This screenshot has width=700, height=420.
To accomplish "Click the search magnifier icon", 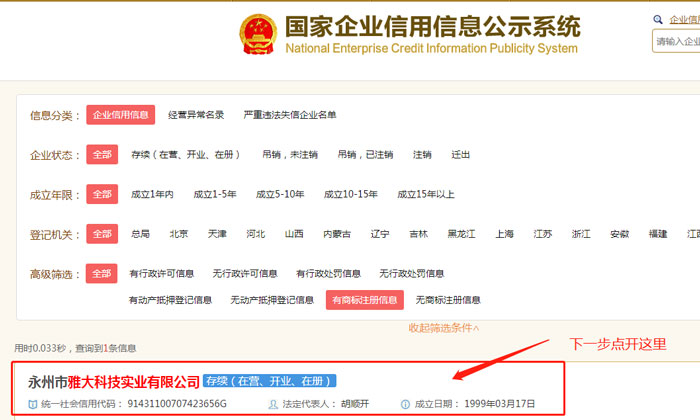I will tap(658, 19).
